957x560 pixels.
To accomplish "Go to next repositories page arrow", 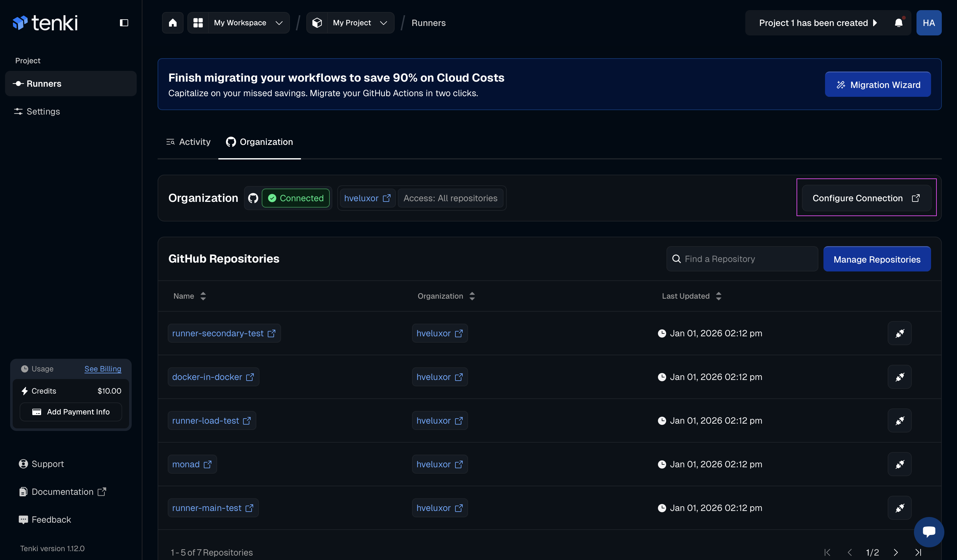I will coord(896,552).
